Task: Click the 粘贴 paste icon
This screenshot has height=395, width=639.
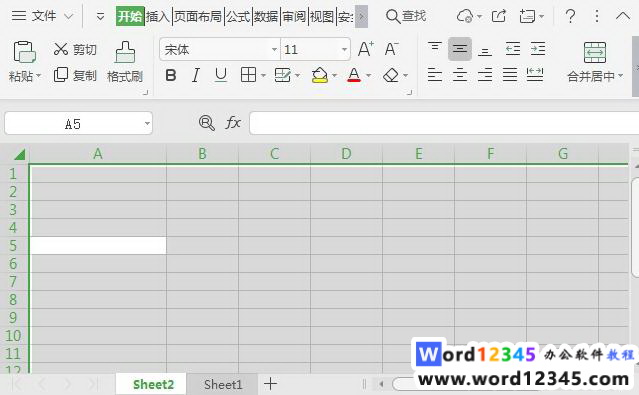Action: (24, 53)
